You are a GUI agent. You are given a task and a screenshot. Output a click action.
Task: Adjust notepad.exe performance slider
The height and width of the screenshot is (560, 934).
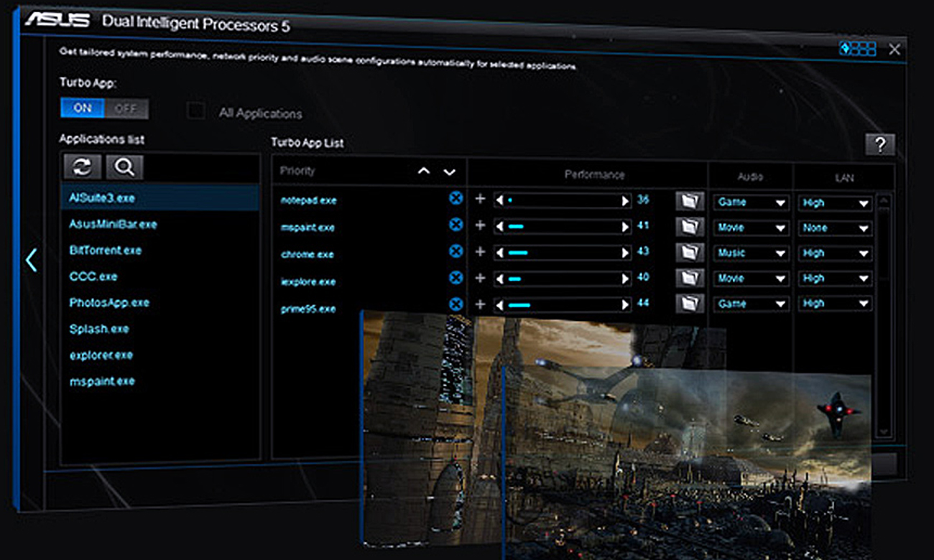(x=562, y=201)
